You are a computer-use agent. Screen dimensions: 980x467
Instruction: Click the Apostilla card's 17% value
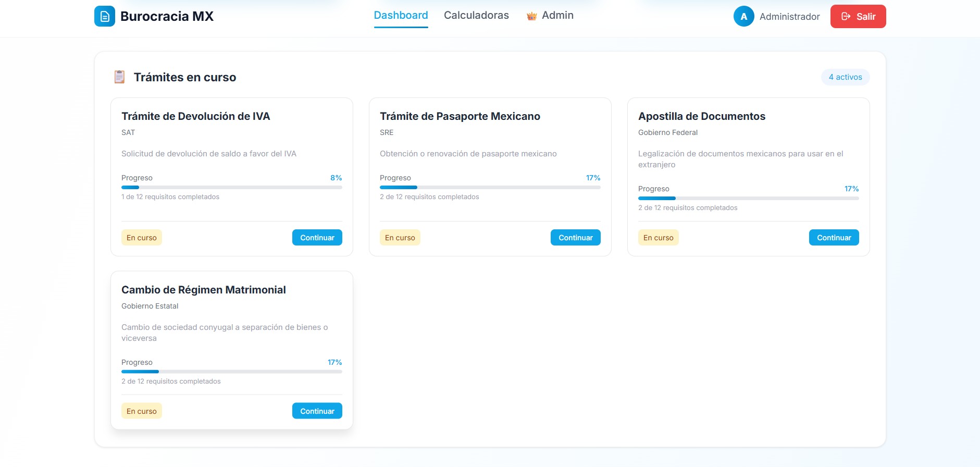click(852, 189)
